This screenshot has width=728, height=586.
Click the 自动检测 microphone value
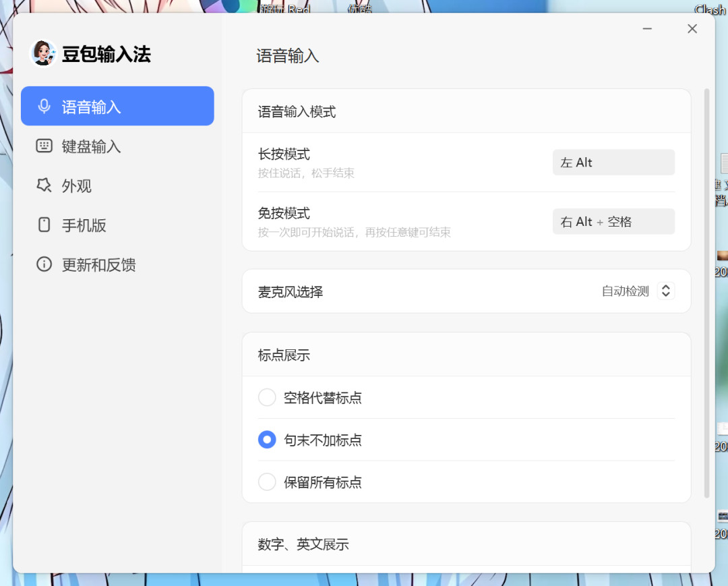point(625,291)
